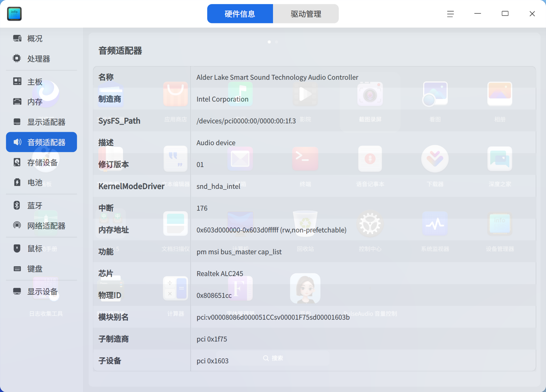Screen dimensions: 546x392
Task: Open the 处理器 sidebar entry label
Action: pos(39,59)
